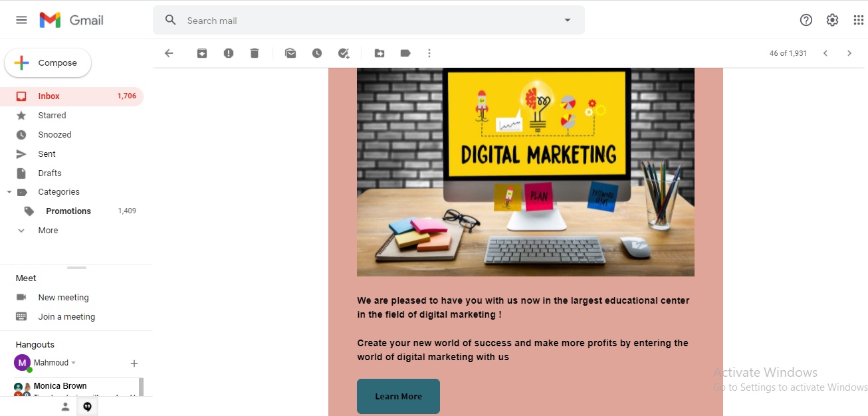The image size is (868, 416).
Task: Go to the newer email arrow
Action: 825,53
